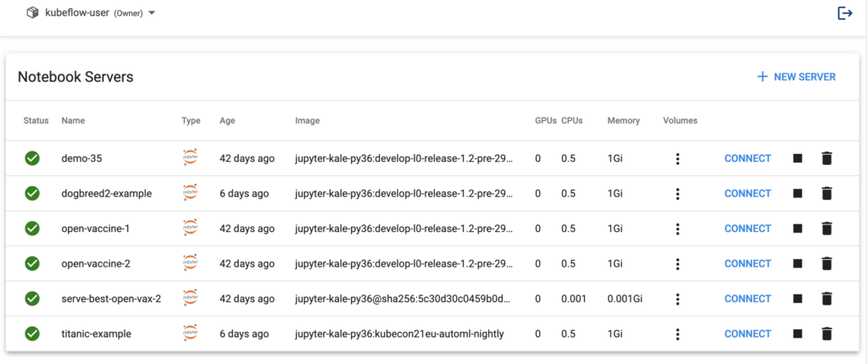Click the New Server button
Image resolution: width=868 pixels, height=364 pixels.
796,77
